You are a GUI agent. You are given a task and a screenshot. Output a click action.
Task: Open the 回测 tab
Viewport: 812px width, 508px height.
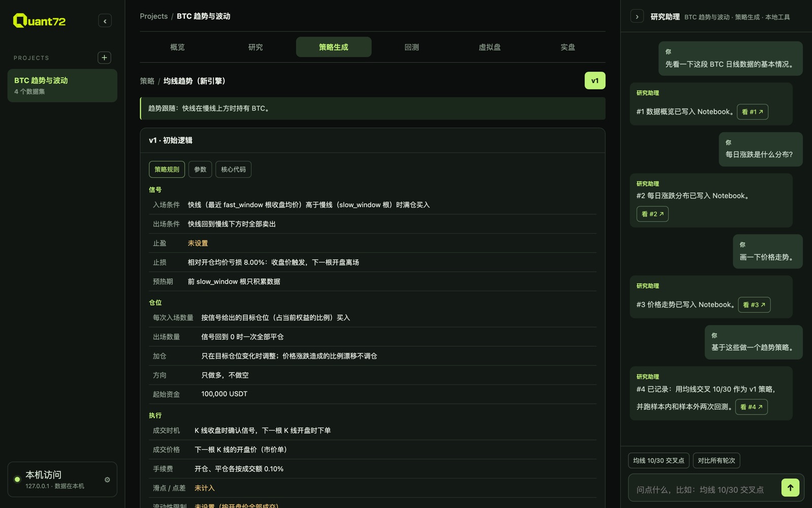pyautogui.click(x=412, y=47)
